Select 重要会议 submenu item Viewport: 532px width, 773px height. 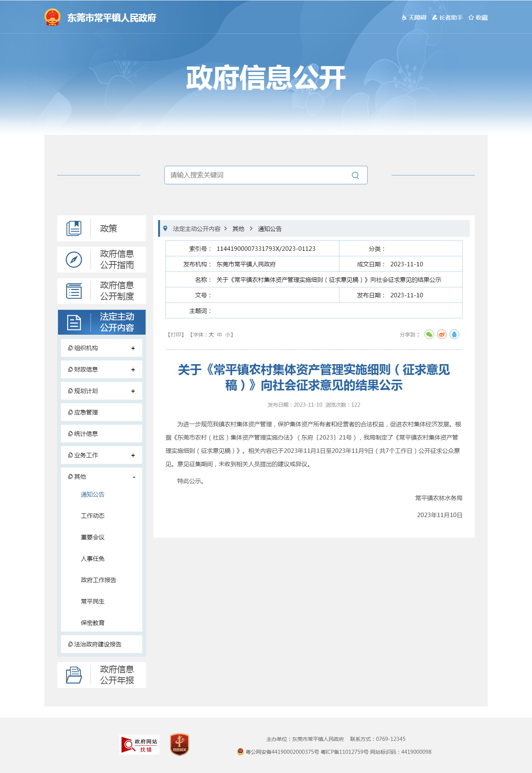[x=93, y=537]
